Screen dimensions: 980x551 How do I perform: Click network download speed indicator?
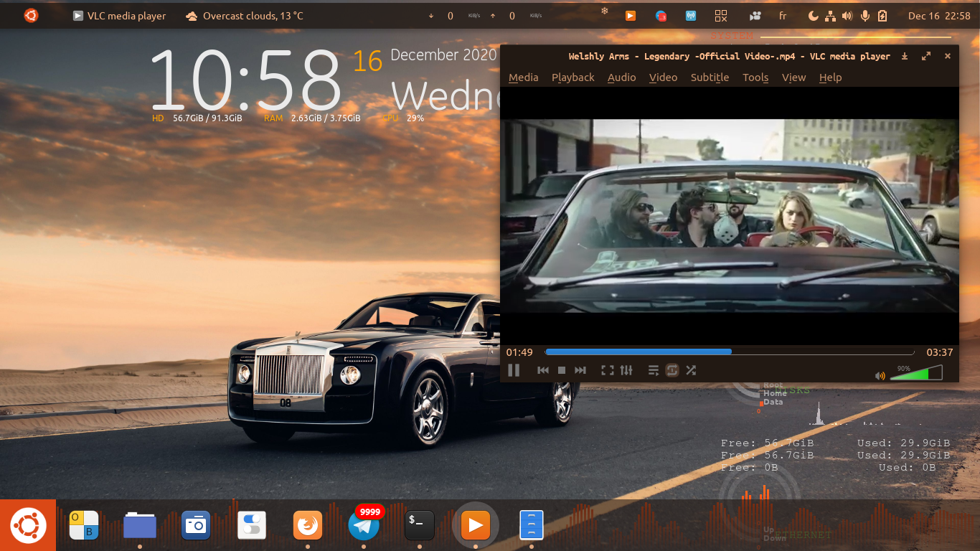(455, 16)
